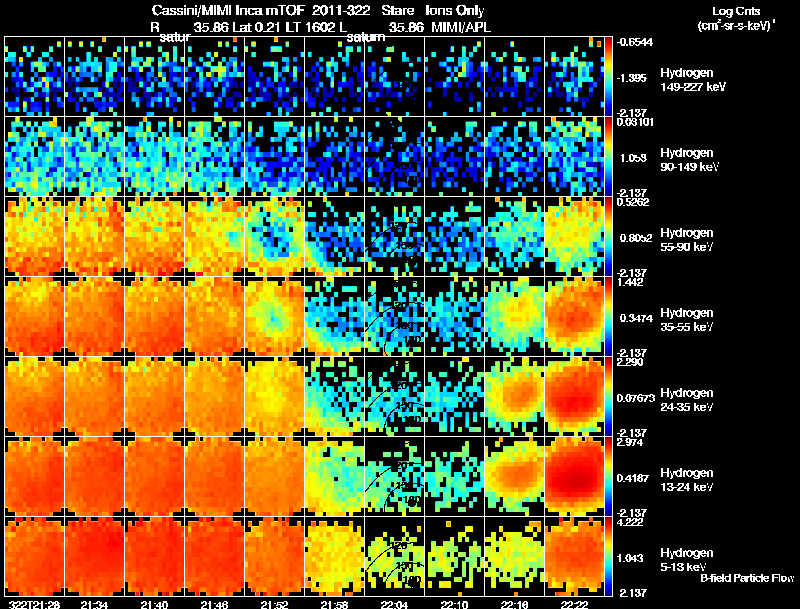Click the 'Lat 0.21' header value

(257, 27)
